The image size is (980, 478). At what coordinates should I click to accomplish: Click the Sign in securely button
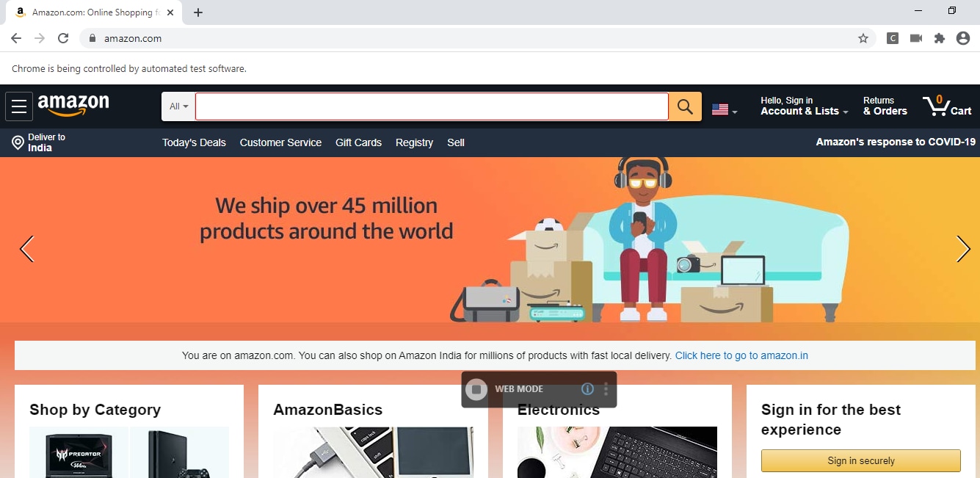click(861, 460)
